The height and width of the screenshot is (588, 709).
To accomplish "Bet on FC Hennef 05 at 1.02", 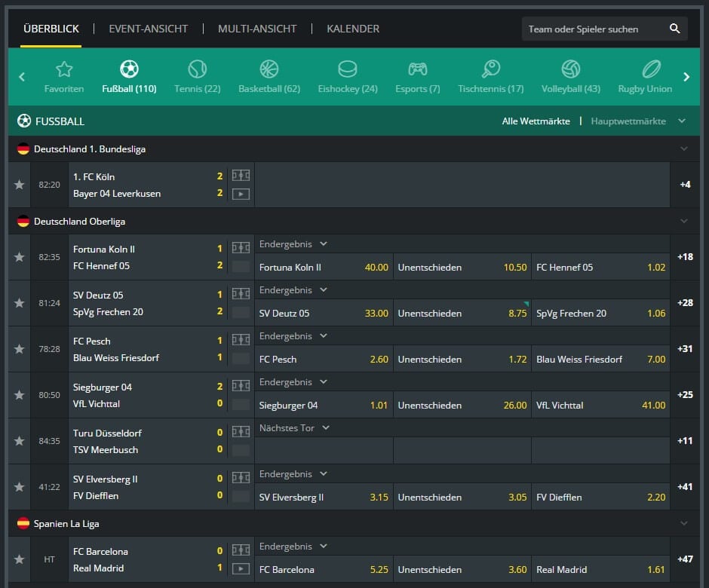I will pyautogui.click(x=600, y=267).
